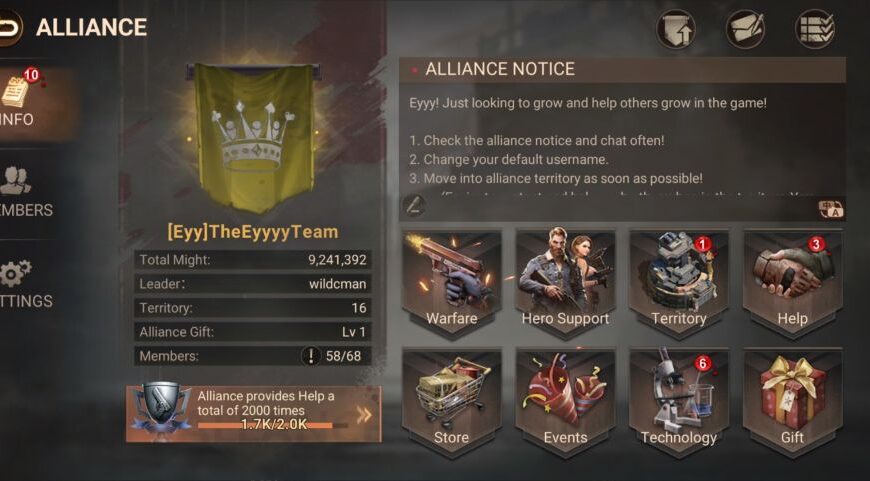Edit the alliance notice with pencil
Viewport: 870px width, 481px height.
tap(414, 206)
